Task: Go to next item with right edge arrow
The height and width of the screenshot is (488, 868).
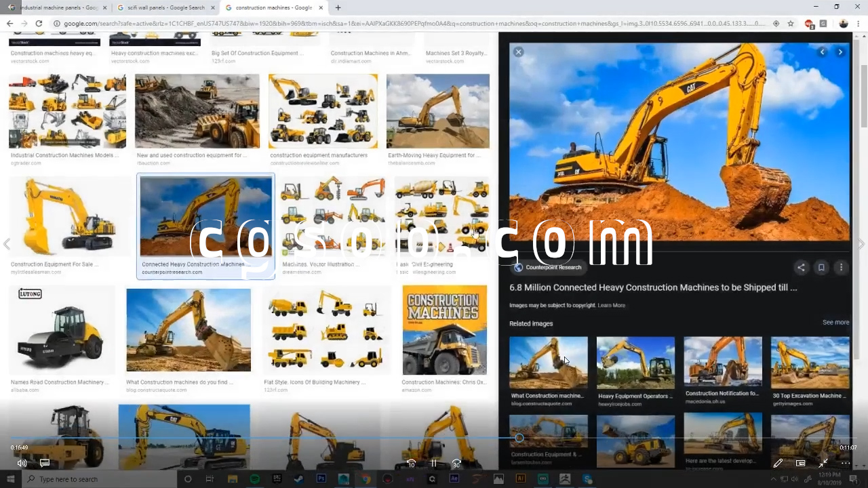Action: (861, 244)
